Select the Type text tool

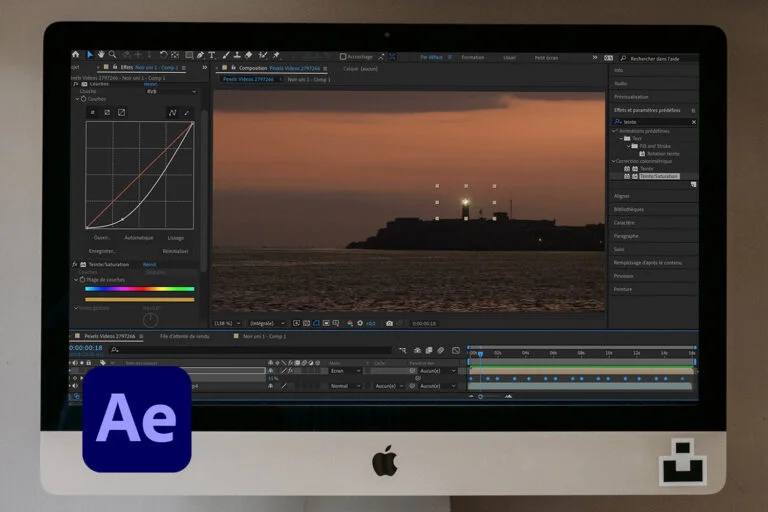coord(212,55)
